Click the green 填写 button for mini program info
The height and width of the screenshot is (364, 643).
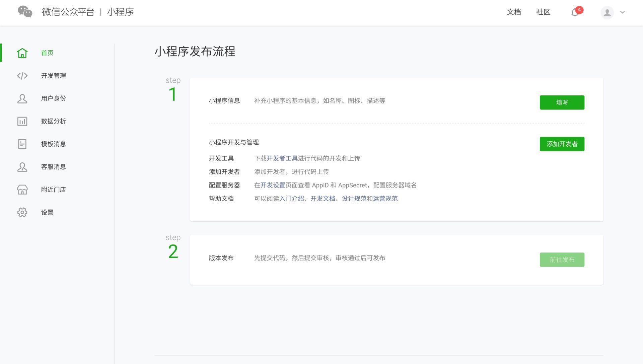tap(562, 102)
